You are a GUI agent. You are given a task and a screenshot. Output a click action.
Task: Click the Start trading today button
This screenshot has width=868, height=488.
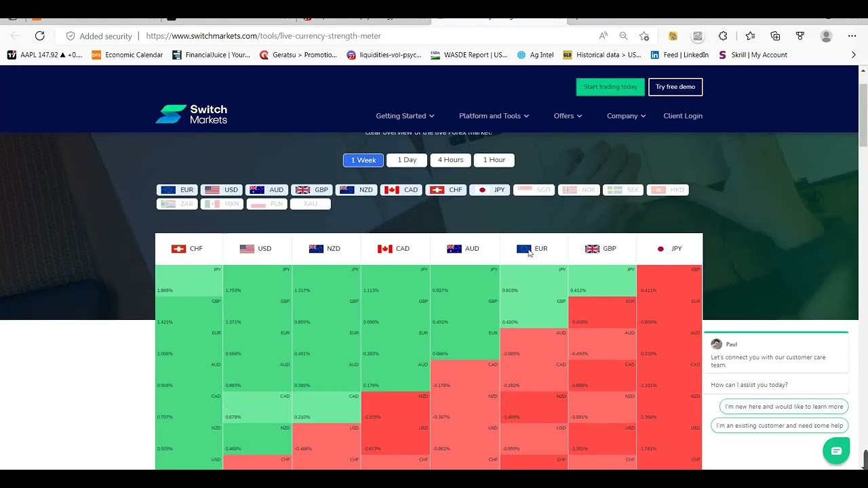(x=610, y=87)
